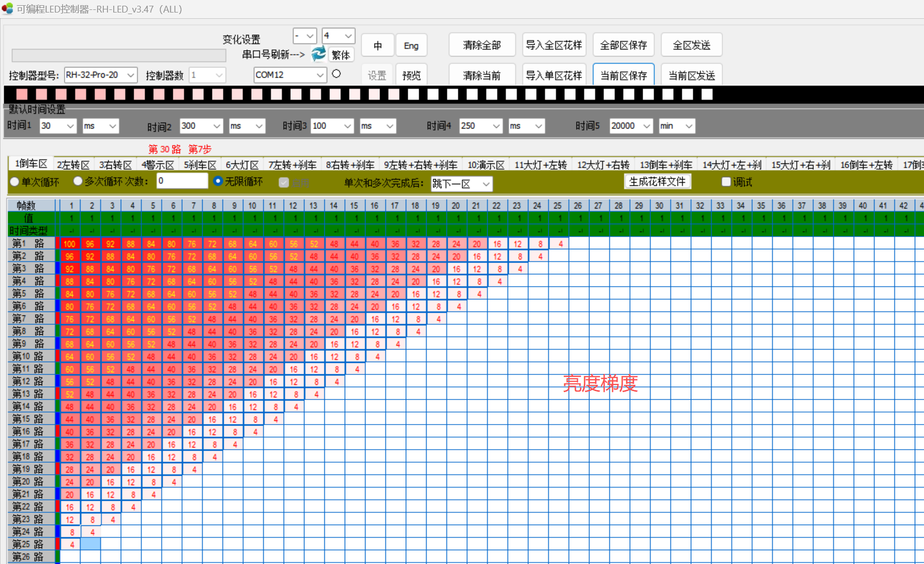Click the first pink LED square on the preview strip

(x=21, y=95)
